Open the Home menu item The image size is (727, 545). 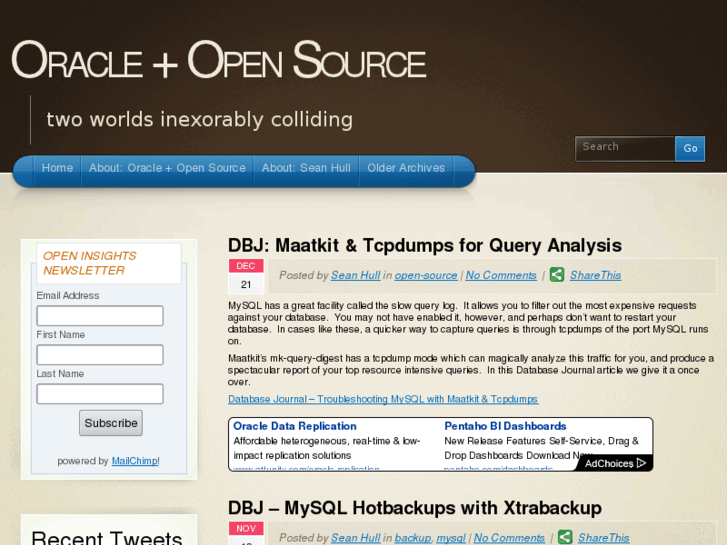(57, 168)
